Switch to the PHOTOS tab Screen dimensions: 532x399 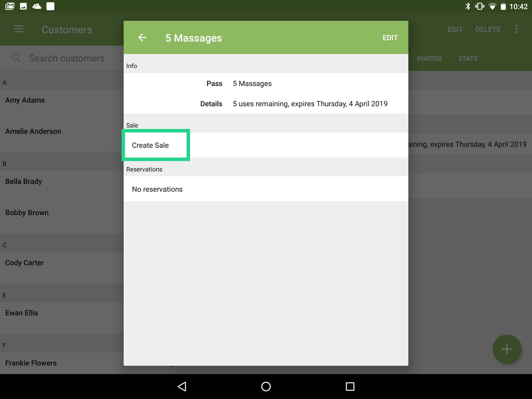pos(429,59)
